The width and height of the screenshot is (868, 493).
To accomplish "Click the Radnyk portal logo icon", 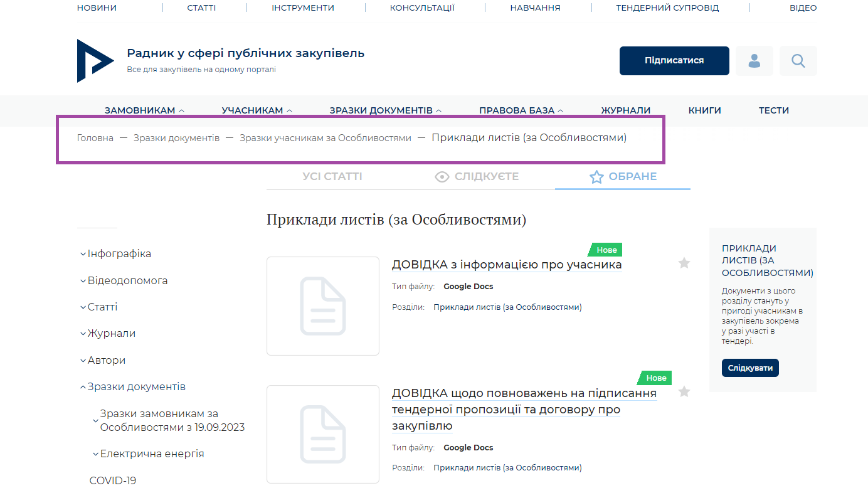I will click(94, 61).
